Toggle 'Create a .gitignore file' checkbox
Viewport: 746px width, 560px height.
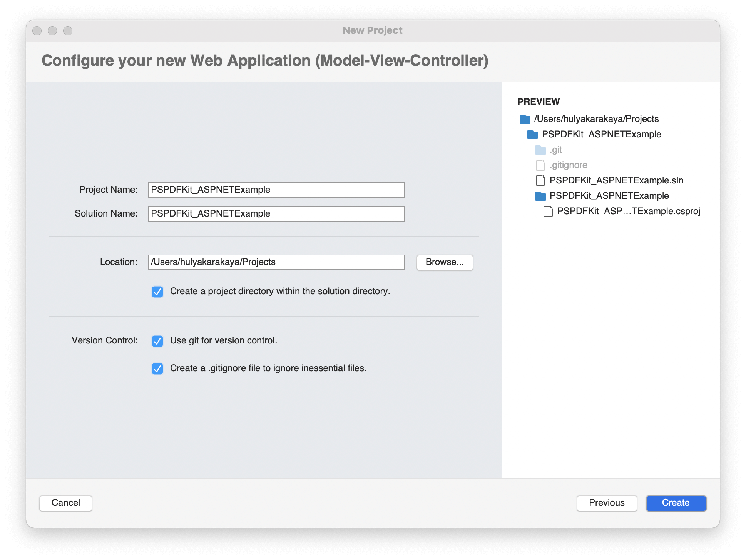[x=157, y=368]
